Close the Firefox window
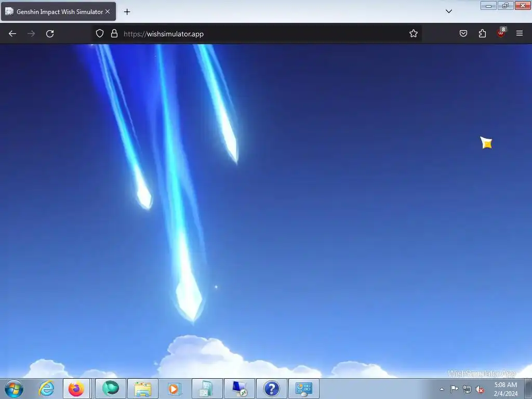Screen dimensions: 532x399 (x=523, y=5)
